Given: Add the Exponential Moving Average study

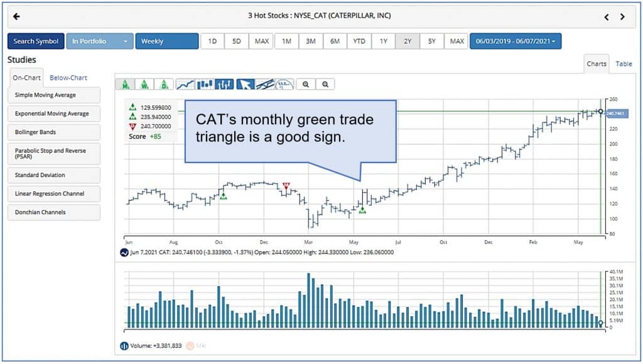Looking at the screenshot, I should click(x=54, y=114).
